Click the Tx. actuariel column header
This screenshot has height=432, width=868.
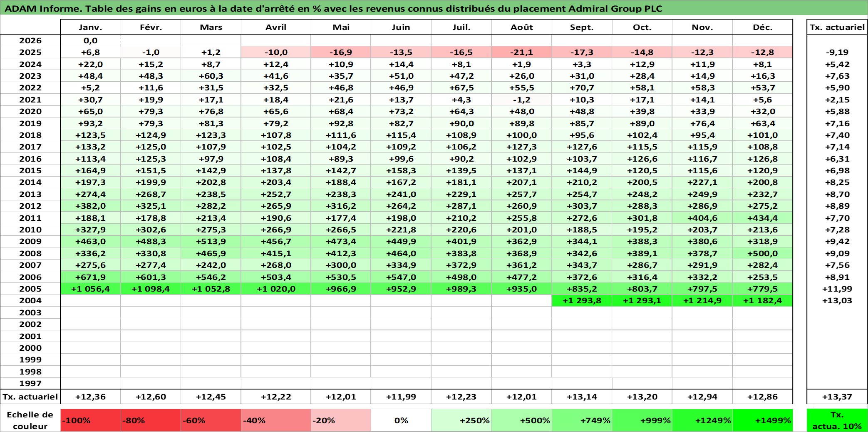pyautogui.click(x=837, y=27)
